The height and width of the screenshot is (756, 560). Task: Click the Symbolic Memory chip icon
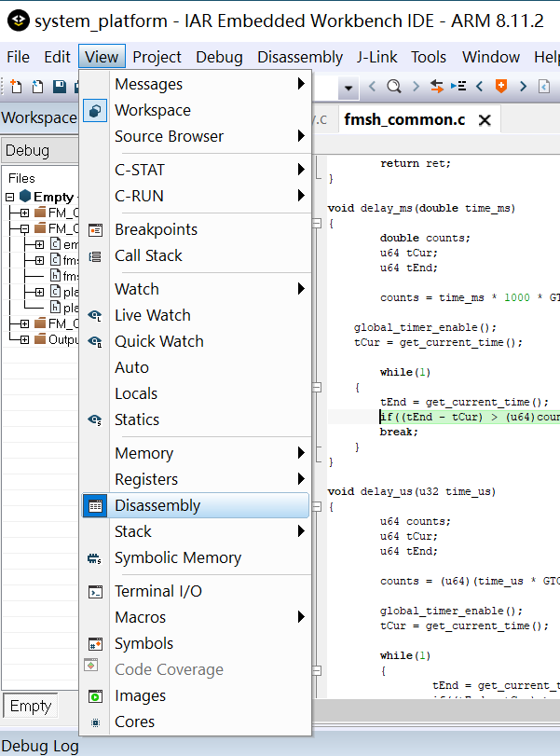pyautogui.click(x=95, y=557)
